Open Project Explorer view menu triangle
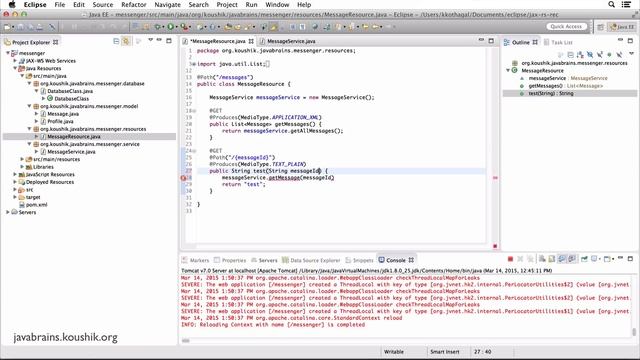This screenshot has width=640, height=360. tap(150, 40)
